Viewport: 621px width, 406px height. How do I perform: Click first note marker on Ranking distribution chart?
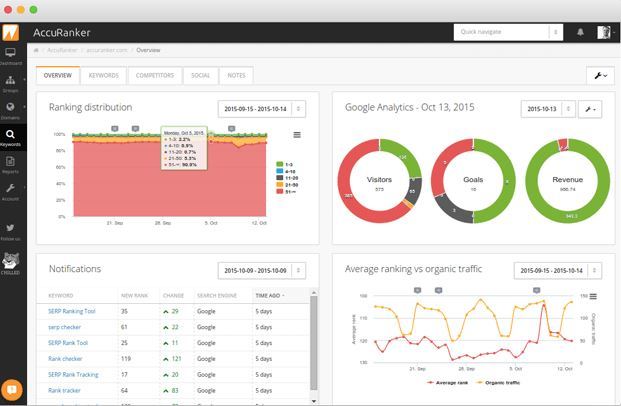pyautogui.click(x=114, y=128)
